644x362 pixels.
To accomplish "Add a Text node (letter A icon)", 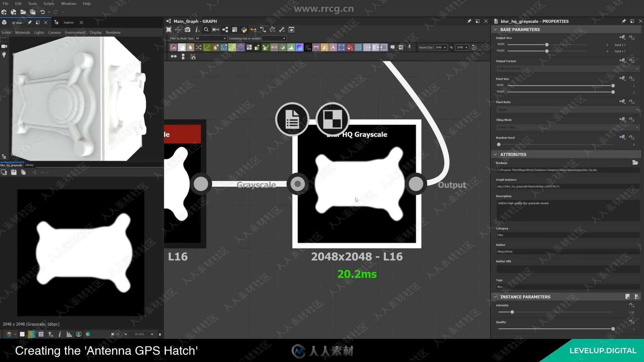I will tap(333, 48).
